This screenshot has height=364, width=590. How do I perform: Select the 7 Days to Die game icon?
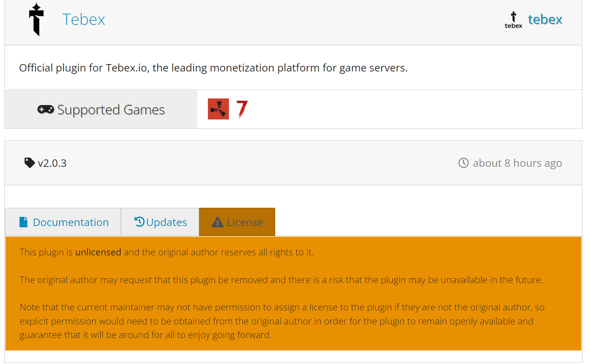click(242, 109)
